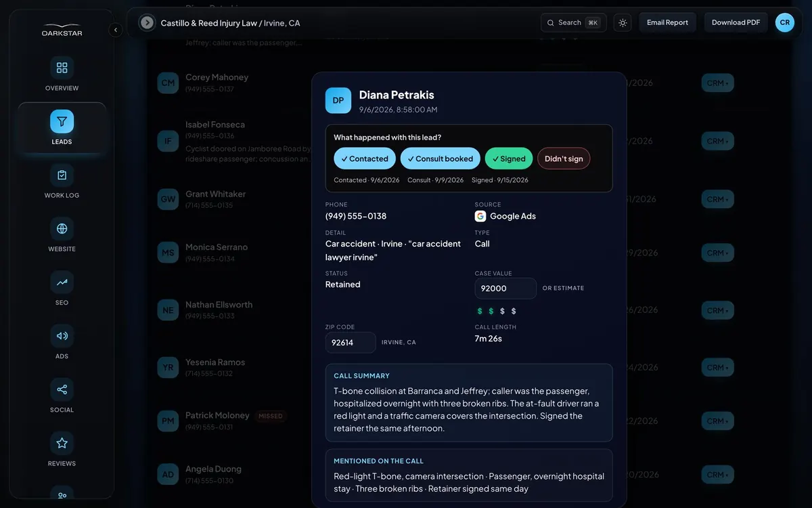This screenshot has width=812, height=508.
Task: Click the DP avatar in the lead panel
Action: point(338,100)
